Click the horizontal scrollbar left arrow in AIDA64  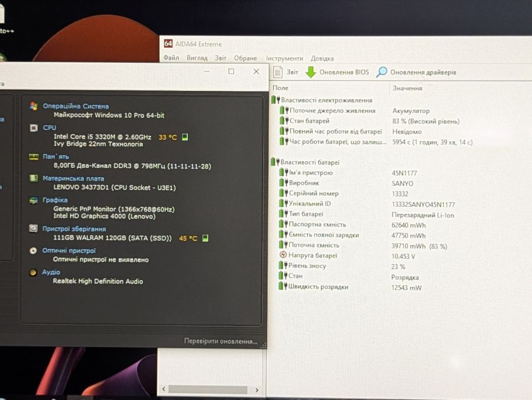[x=164, y=389]
